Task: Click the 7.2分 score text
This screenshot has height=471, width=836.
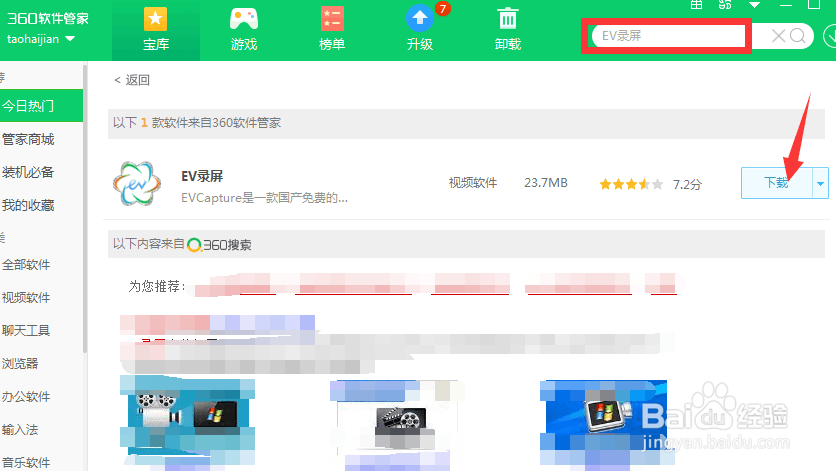Action: [x=687, y=185]
